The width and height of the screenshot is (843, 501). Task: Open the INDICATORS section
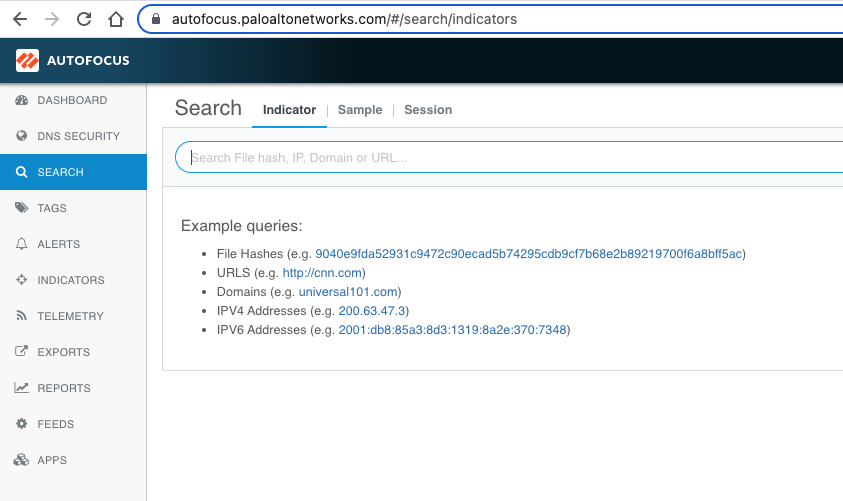click(71, 281)
